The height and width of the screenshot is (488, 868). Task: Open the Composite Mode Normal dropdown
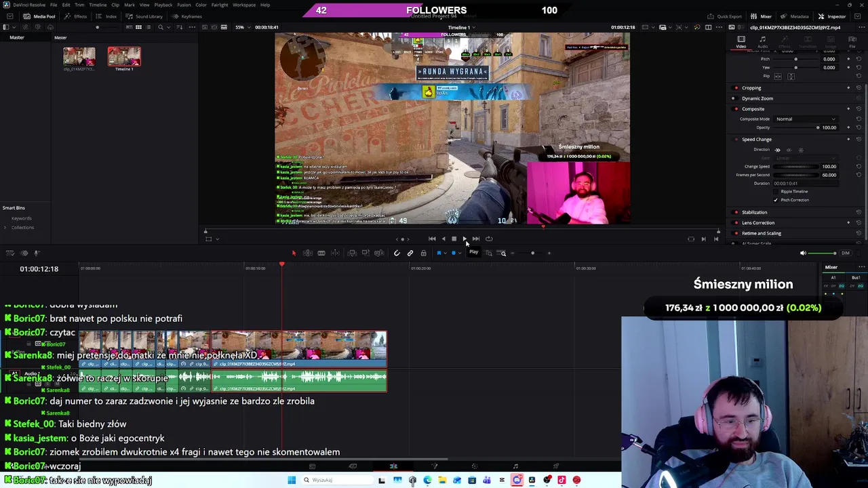[806, 119]
